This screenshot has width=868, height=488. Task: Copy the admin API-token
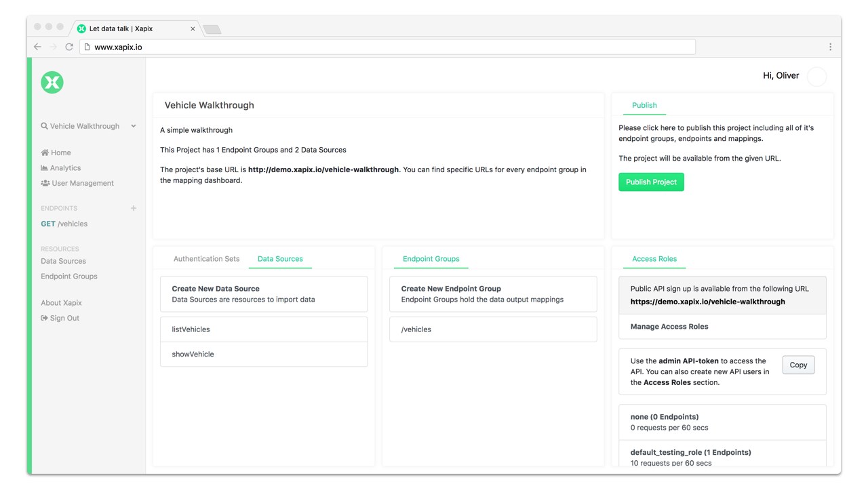click(x=798, y=365)
